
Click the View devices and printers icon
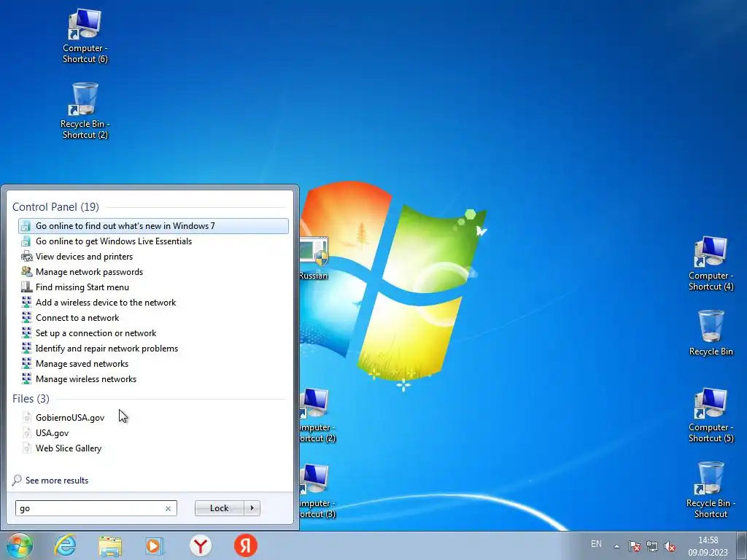click(x=27, y=256)
